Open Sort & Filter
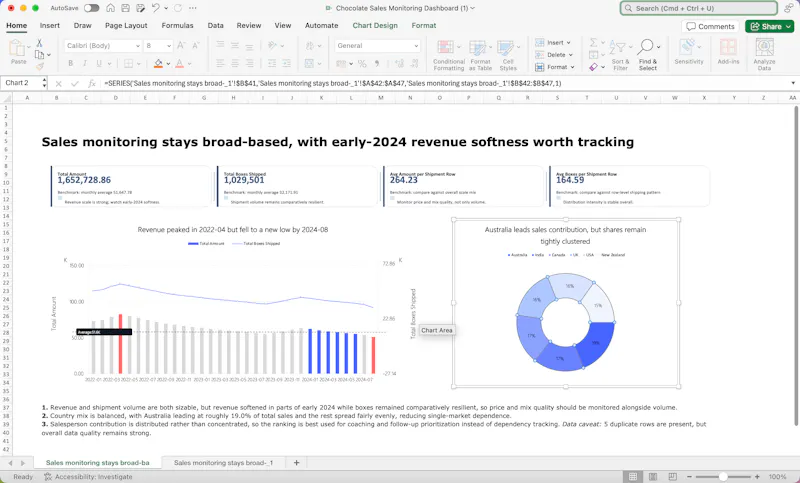 click(620, 55)
